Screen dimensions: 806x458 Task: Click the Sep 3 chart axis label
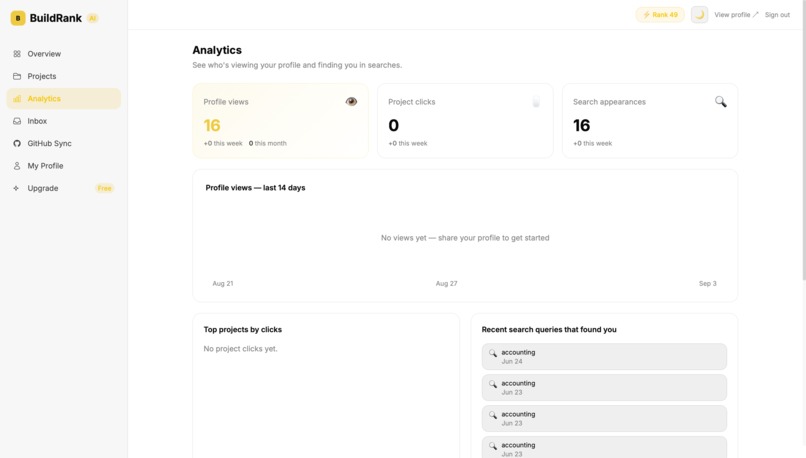707,283
